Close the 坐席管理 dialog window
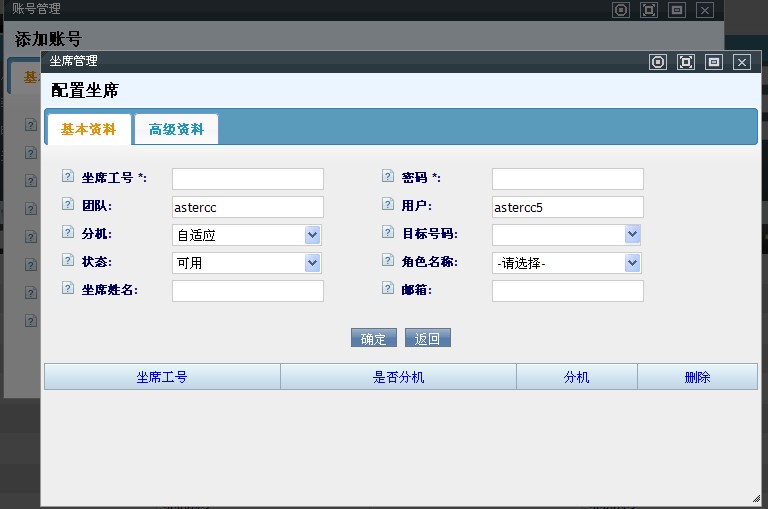The width and height of the screenshot is (768, 509). [741, 62]
